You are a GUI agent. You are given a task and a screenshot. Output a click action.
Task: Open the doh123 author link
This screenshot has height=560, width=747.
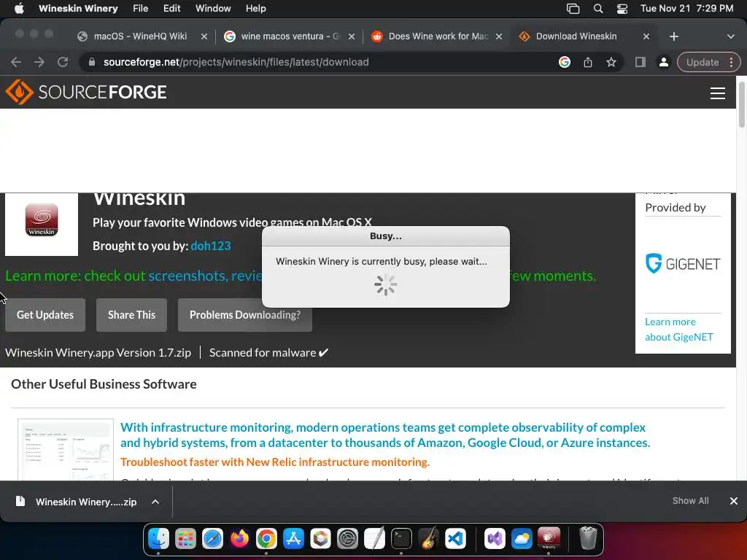[x=211, y=246]
